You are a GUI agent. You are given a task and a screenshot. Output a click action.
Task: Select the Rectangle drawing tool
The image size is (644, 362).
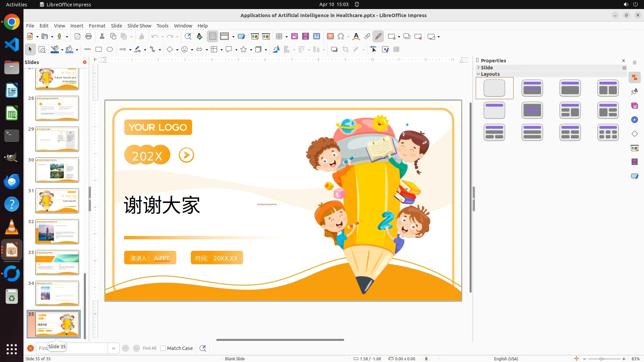pyautogui.click(x=99, y=50)
